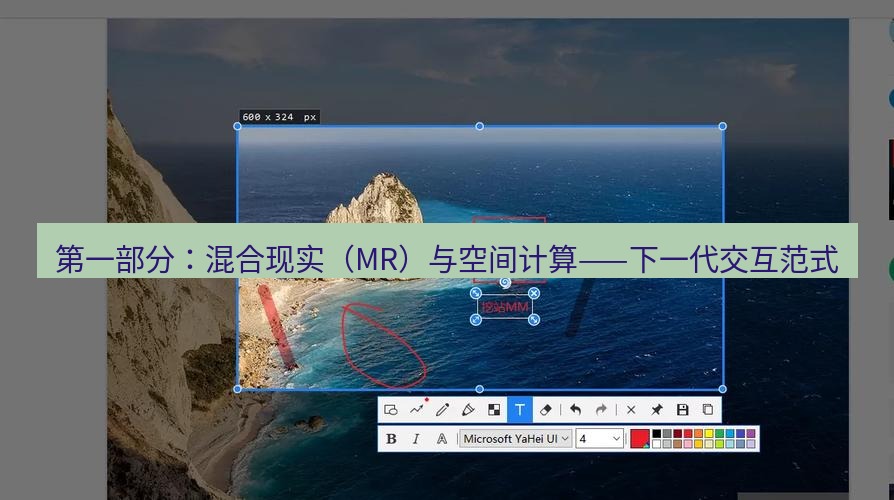Click the text box bottom-left resize handle
894x500 pixels.
coord(476,320)
